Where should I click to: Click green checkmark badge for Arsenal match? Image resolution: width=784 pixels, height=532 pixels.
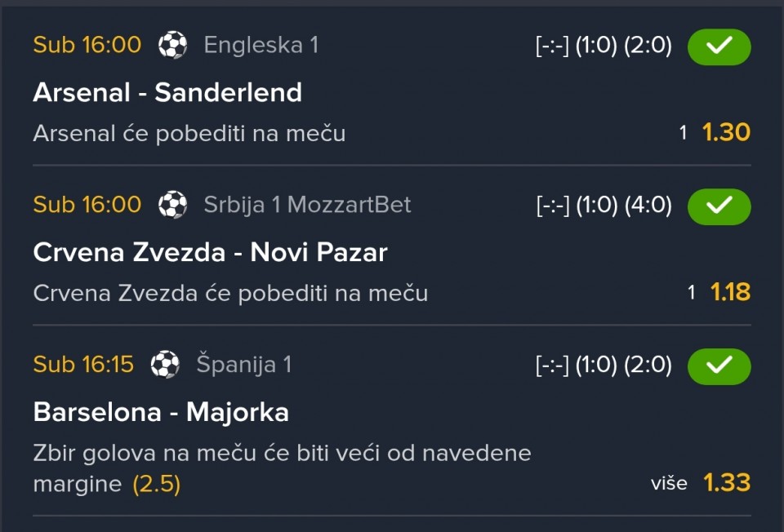(719, 47)
